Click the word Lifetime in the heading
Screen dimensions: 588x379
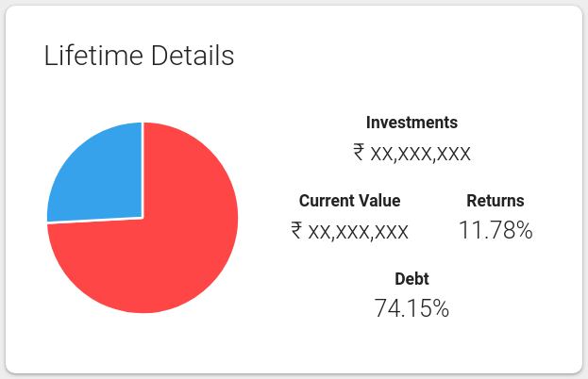[x=93, y=56]
